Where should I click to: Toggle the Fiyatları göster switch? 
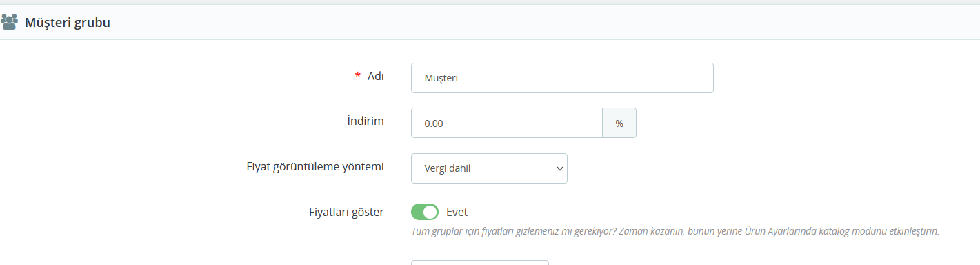click(425, 212)
